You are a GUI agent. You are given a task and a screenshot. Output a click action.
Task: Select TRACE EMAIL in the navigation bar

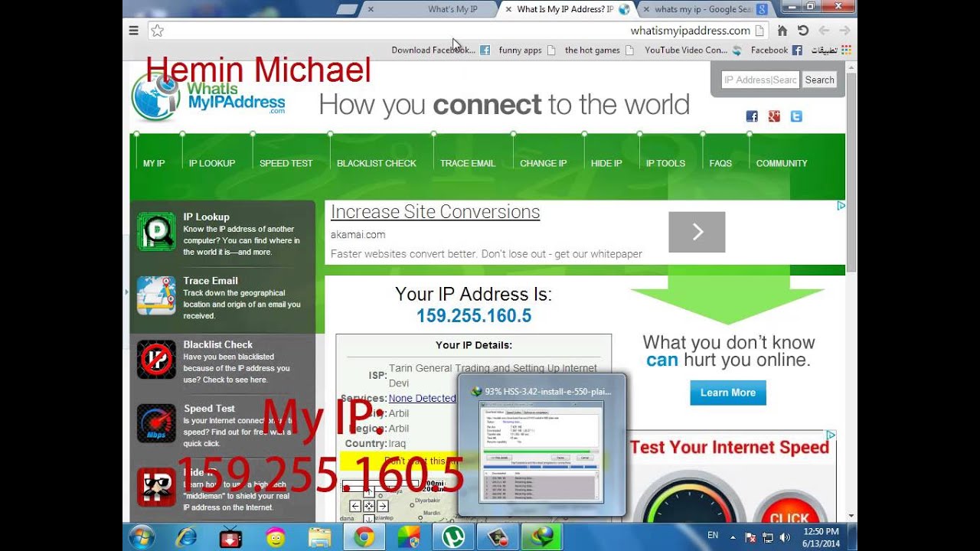coord(468,163)
